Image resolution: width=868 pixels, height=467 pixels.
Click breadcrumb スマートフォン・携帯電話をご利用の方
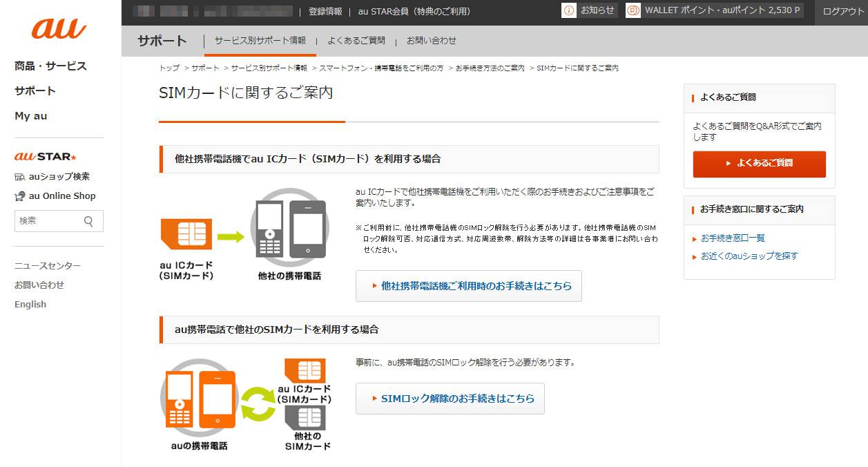[x=381, y=68]
